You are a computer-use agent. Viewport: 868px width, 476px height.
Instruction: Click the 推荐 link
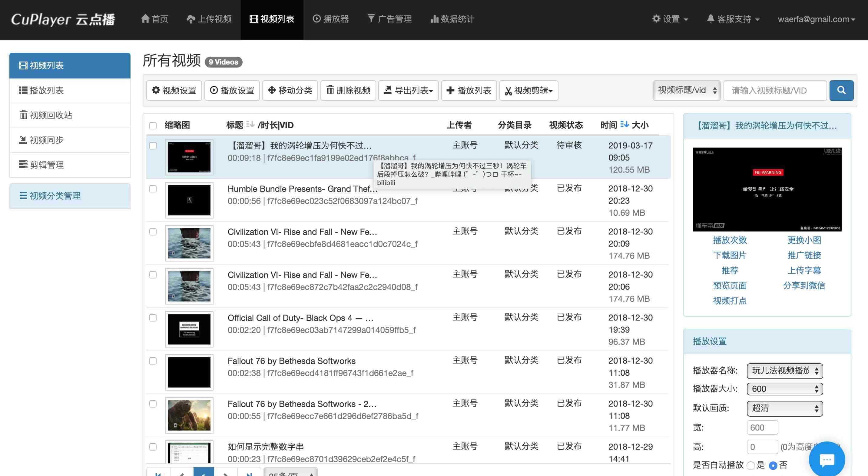[730, 270]
